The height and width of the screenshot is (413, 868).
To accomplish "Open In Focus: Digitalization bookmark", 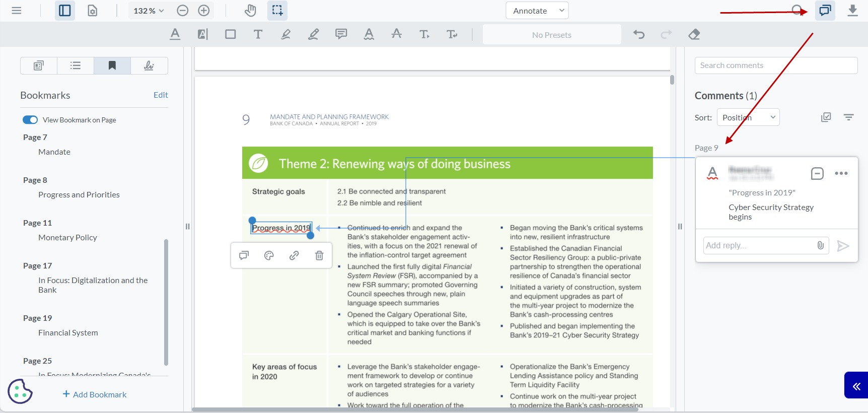I will pos(93,285).
